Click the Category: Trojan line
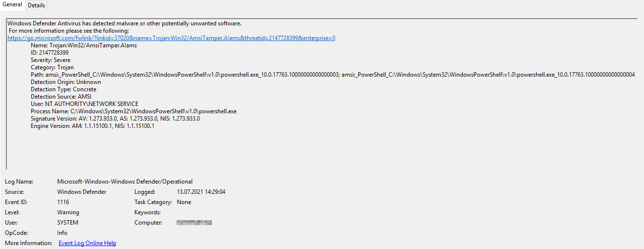The height and width of the screenshot is (249, 644). [52, 67]
